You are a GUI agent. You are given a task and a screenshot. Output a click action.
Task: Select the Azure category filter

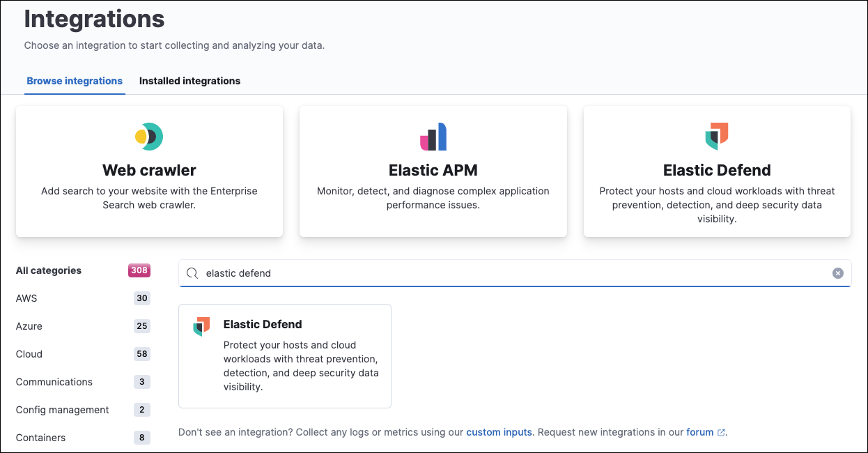[29, 326]
